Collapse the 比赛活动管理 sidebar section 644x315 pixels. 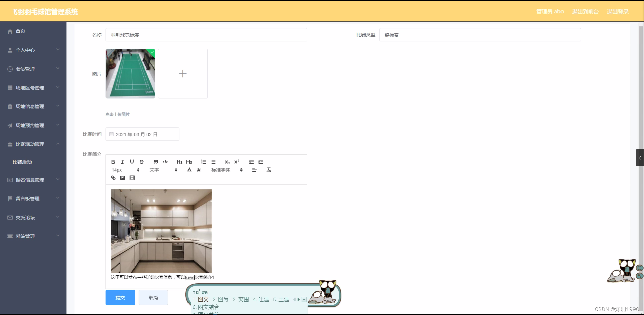click(x=33, y=144)
